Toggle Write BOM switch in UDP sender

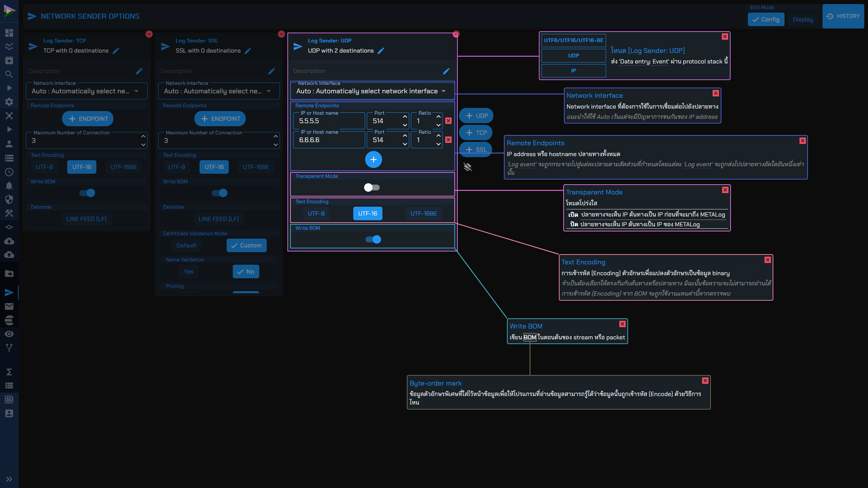[x=373, y=240]
